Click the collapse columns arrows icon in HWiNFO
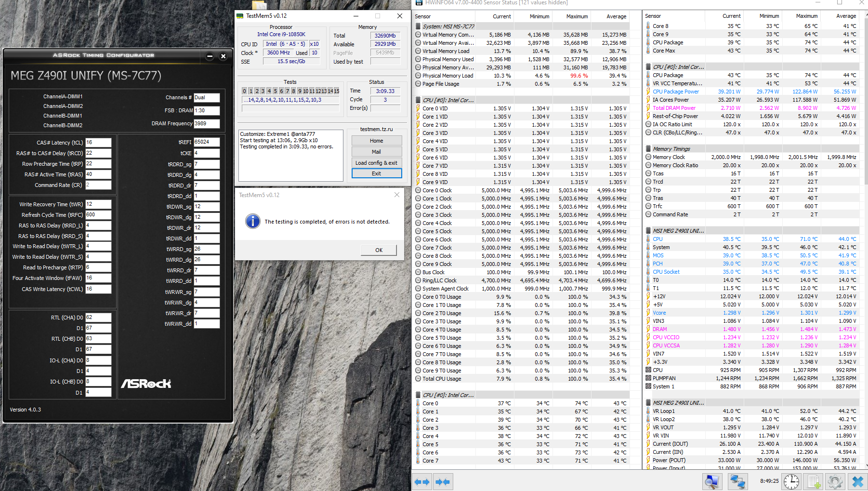This screenshot has height=491, width=868. click(442, 481)
